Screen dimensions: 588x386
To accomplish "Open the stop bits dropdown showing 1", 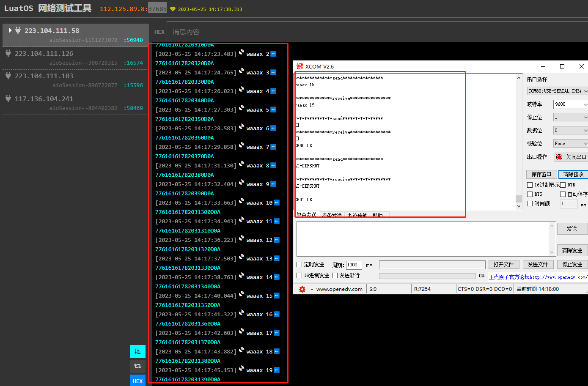I will click(571, 117).
